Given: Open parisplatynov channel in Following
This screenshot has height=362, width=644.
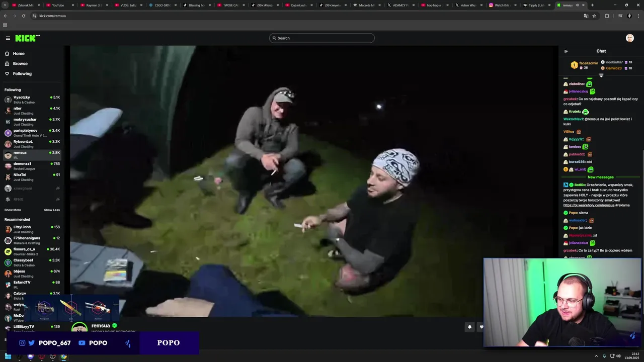Looking at the screenshot, I should [x=32, y=133].
